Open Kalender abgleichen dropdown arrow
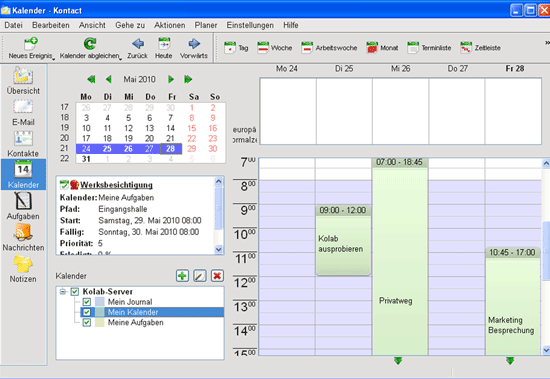The height and width of the screenshot is (379, 550). (x=120, y=59)
